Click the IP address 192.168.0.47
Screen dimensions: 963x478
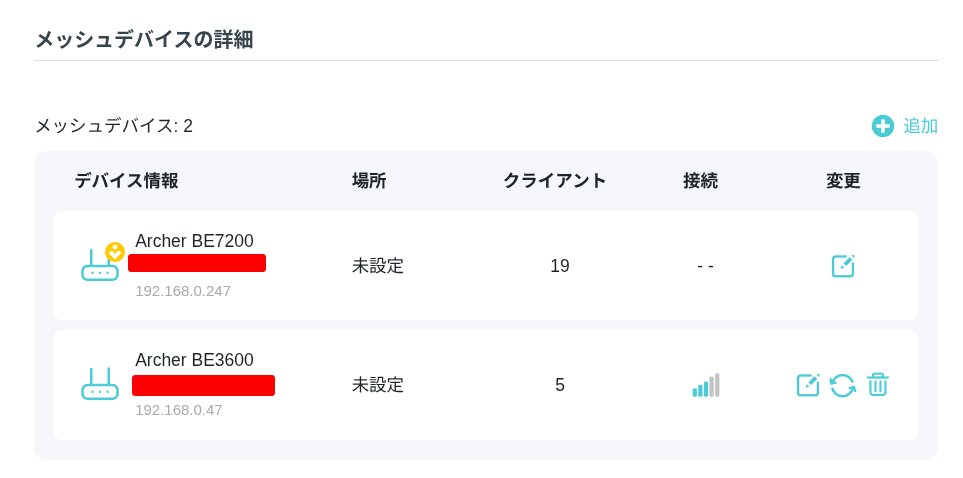[179, 410]
